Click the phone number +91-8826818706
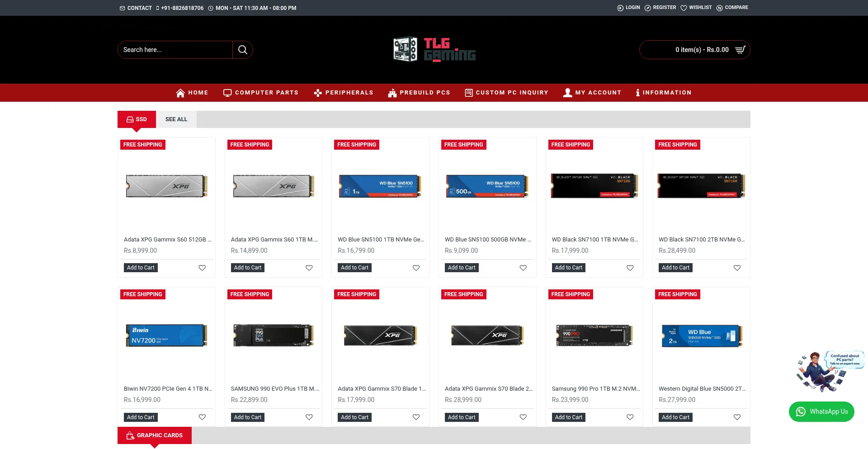Screen dimensions: 868x449 (180, 8)
